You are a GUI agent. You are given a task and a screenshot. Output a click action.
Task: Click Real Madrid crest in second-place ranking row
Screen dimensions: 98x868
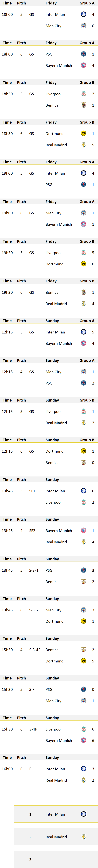(84, 837)
